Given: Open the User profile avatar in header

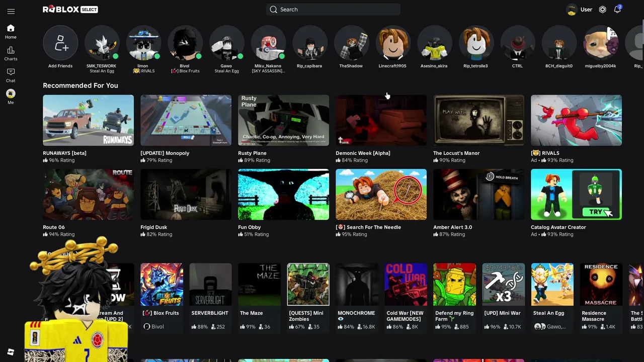Looking at the screenshot, I should pos(572,10).
